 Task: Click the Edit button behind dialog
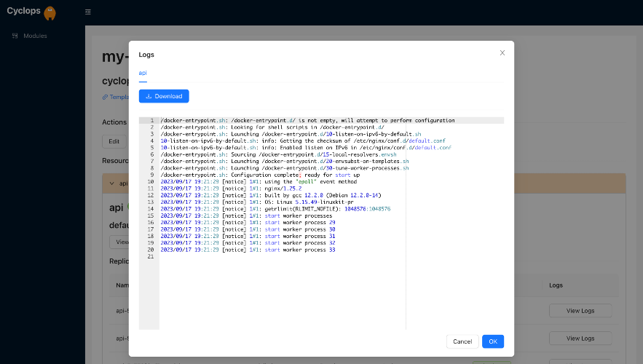(114, 141)
